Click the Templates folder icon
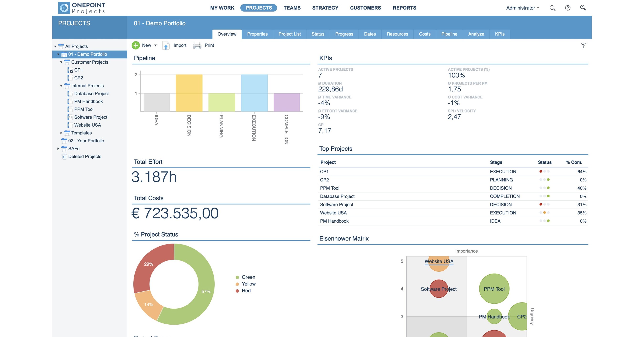 (x=67, y=133)
